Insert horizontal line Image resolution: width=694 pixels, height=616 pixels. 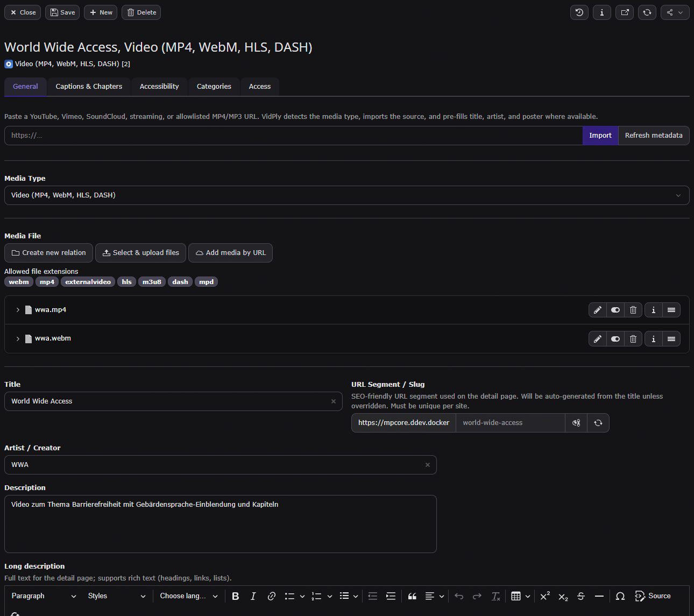coord(599,596)
